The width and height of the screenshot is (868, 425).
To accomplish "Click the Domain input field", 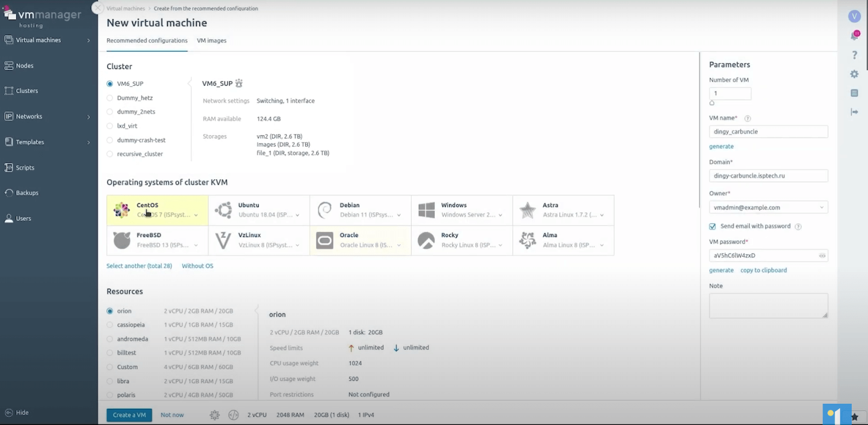I will pyautogui.click(x=768, y=176).
